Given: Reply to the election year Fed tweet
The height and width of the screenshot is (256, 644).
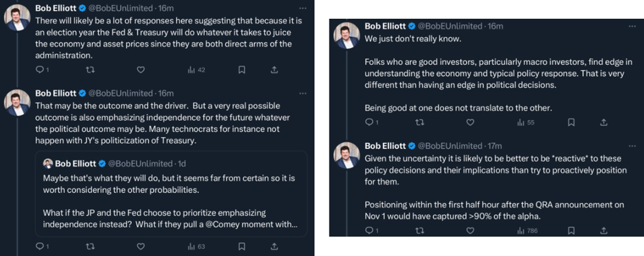Looking at the screenshot, I should (39, 70).
